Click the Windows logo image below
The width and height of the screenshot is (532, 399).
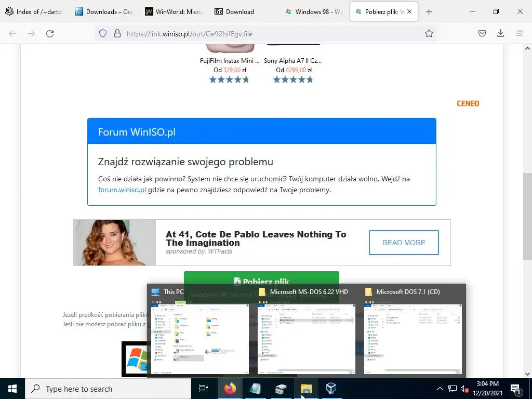[136, 359]
